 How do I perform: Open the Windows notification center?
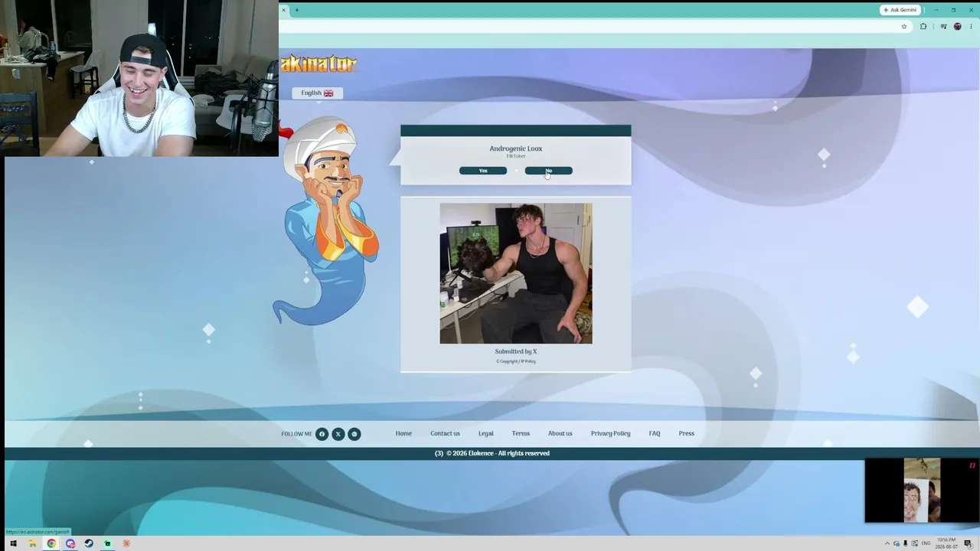(969, 543)
